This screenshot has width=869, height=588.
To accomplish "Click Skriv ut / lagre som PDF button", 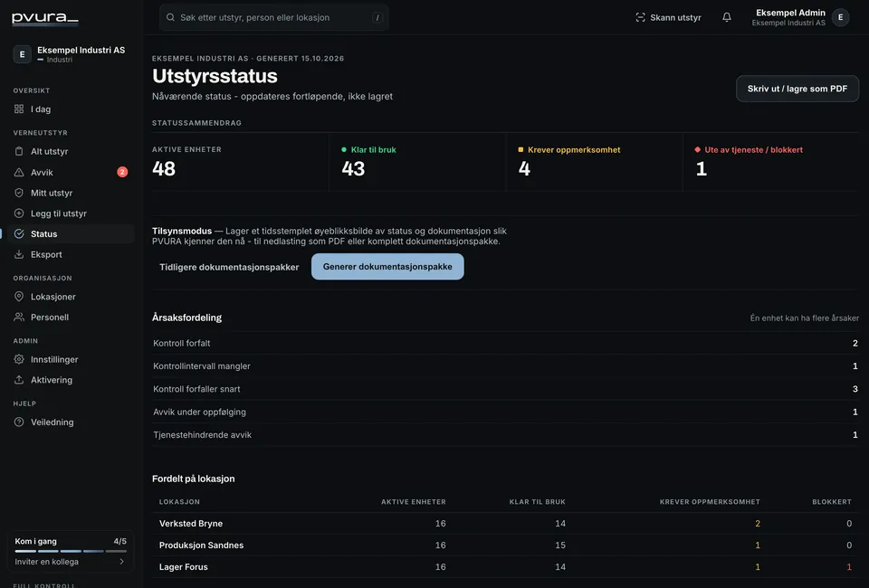I will (x=797, y=89).
